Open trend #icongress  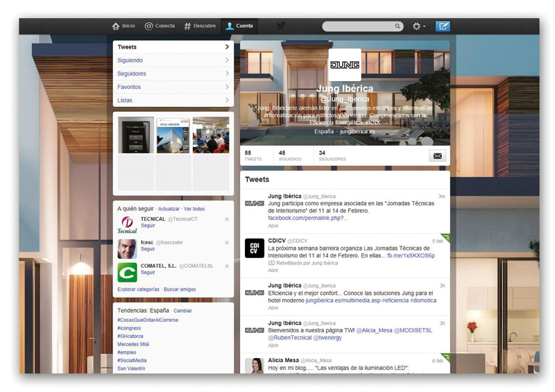pos(129,328)
